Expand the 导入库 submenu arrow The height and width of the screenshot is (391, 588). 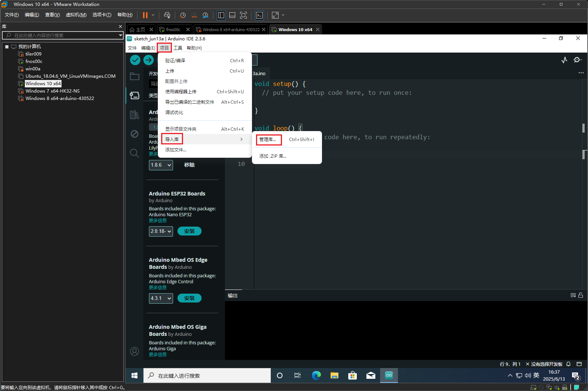coord(242,139)
